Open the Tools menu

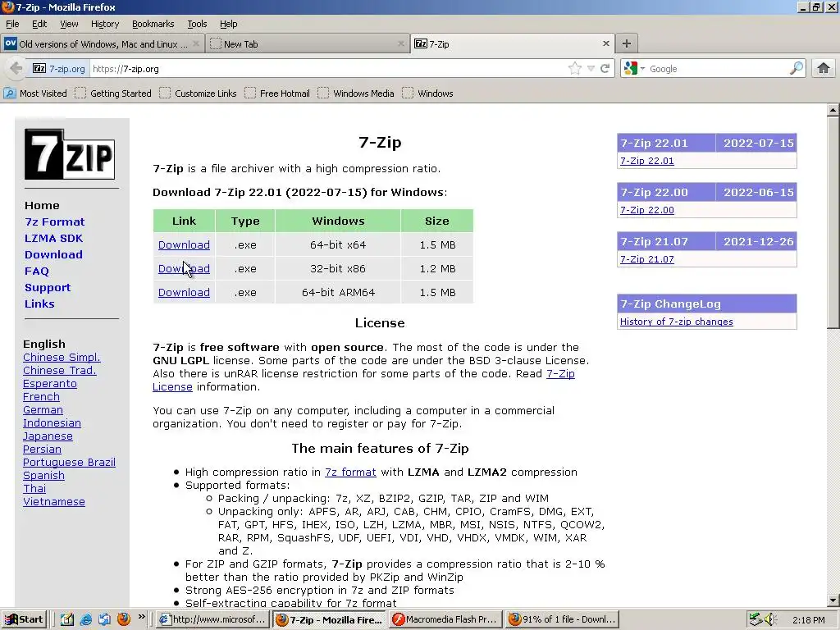click(197, 24)
